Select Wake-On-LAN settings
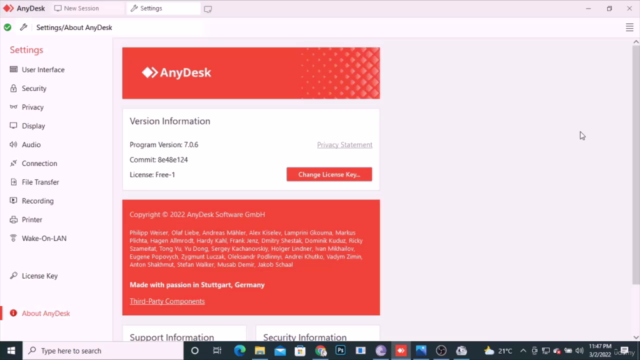This screenshot has height=360, width=640. tap(38, 239)
